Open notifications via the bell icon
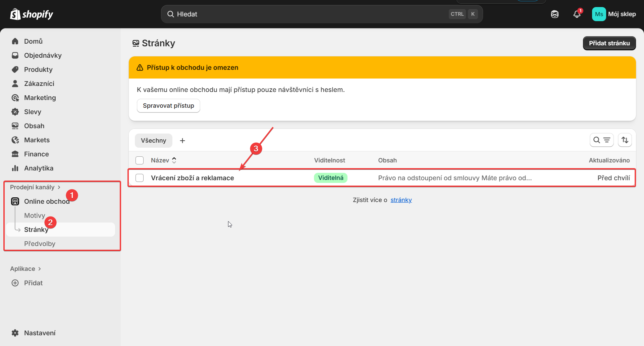The width and height of the screenshot is (644, 346). pos(577,14)
